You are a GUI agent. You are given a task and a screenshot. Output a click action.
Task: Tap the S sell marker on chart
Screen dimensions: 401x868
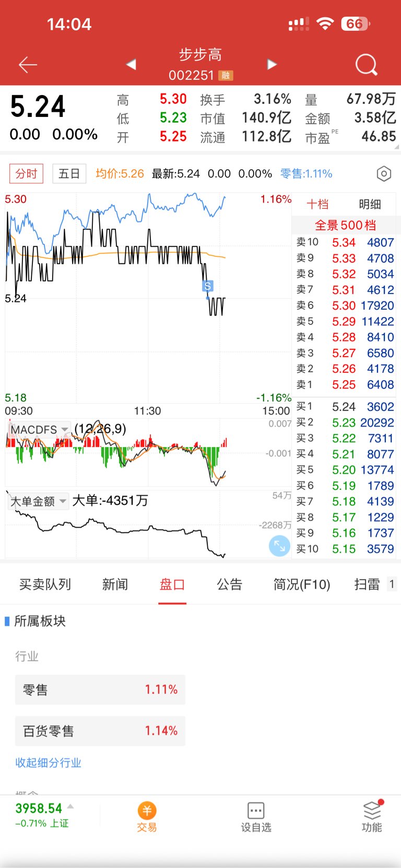coord(208,286)
